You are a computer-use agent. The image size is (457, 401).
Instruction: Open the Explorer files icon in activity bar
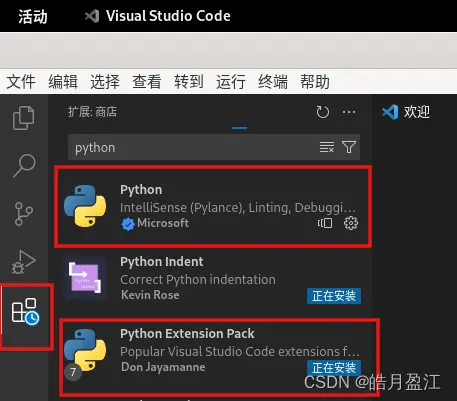pos(24,118)
